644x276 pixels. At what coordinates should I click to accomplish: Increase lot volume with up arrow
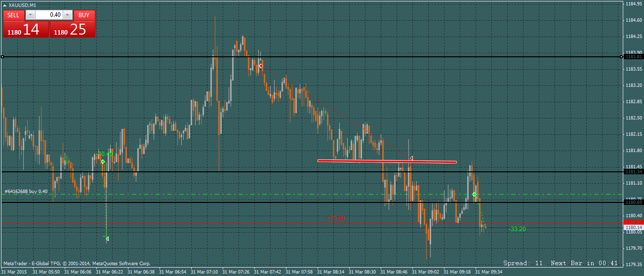68,15
